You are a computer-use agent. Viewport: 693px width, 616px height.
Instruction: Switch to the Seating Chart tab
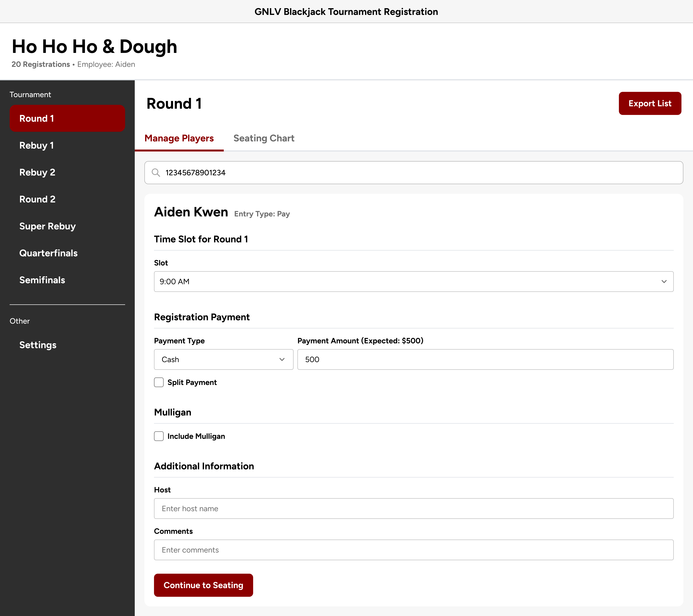click(263, 138)
